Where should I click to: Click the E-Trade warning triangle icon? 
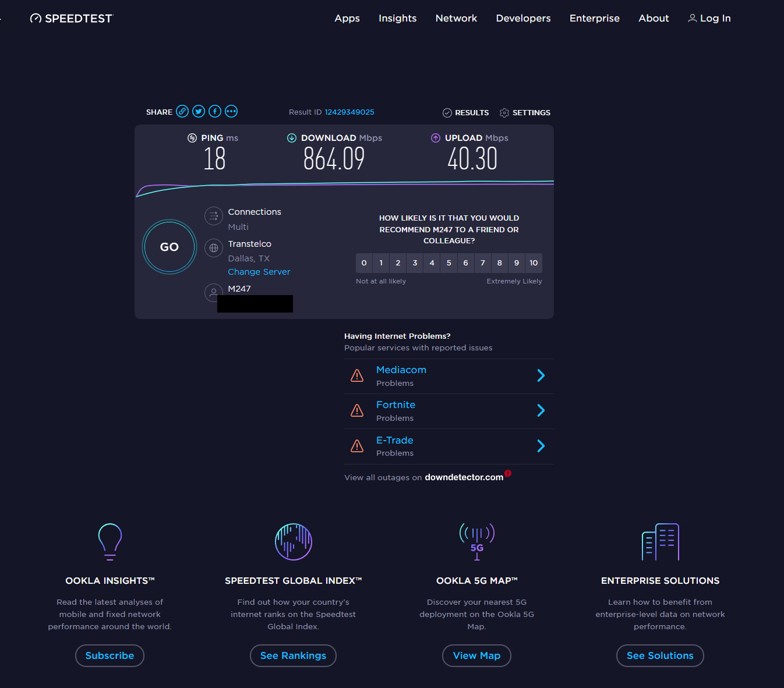(x=357, y=446)
